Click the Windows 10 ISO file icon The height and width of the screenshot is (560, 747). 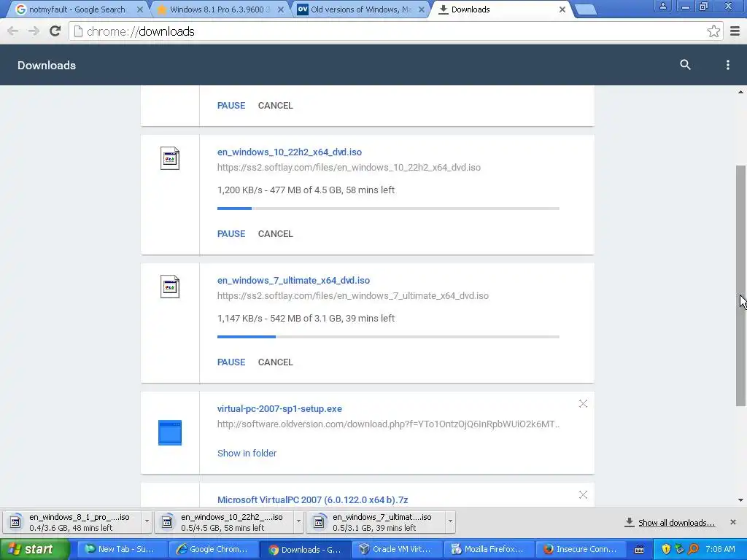(x=170, y=158)
